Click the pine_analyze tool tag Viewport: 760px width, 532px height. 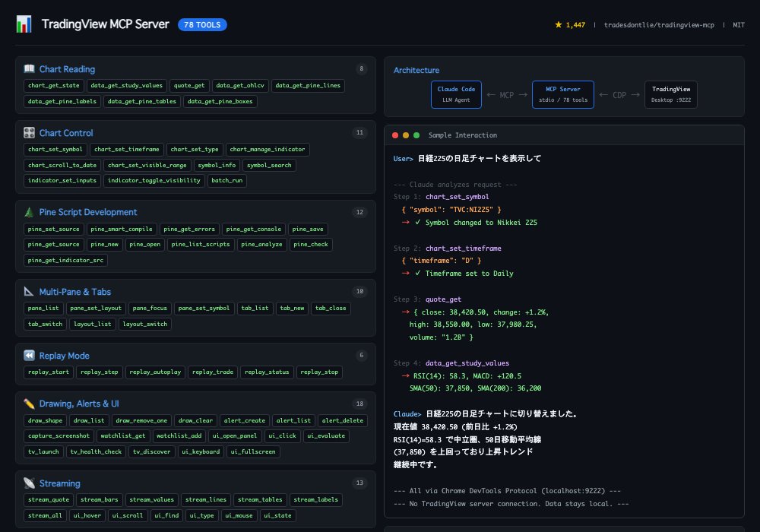pyautogui.click(x=261, y=244)
